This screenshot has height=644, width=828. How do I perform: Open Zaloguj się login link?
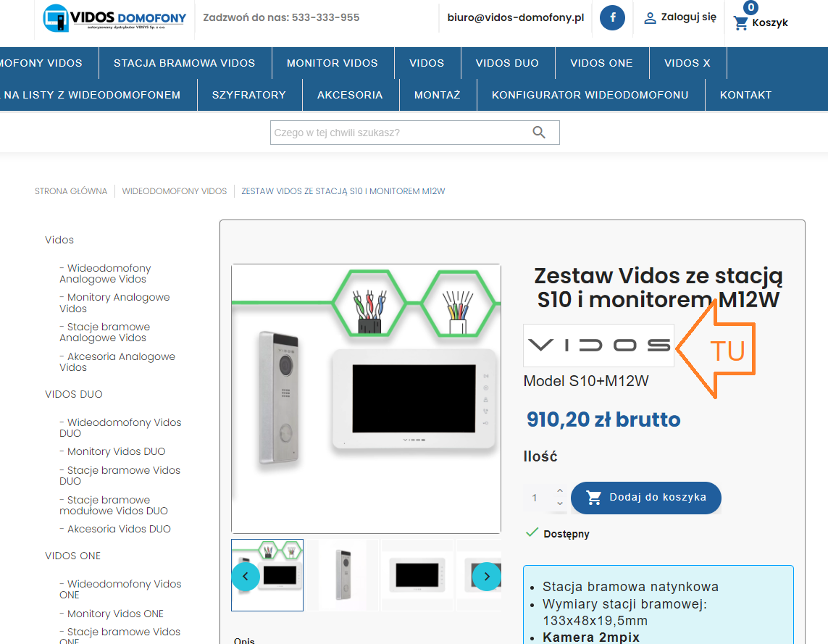click(689, 17)
